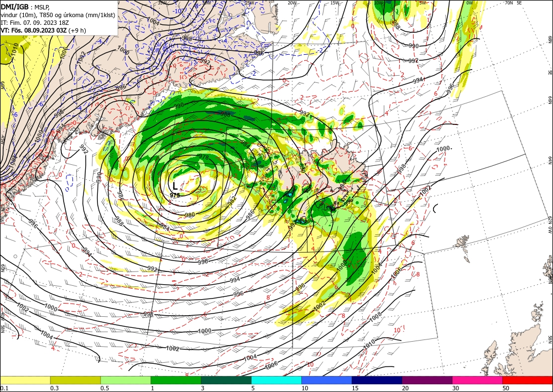The width and height of the screenshot is (553, 392).
Task: Click the '978' isobar label
Action: coord(204,157)
